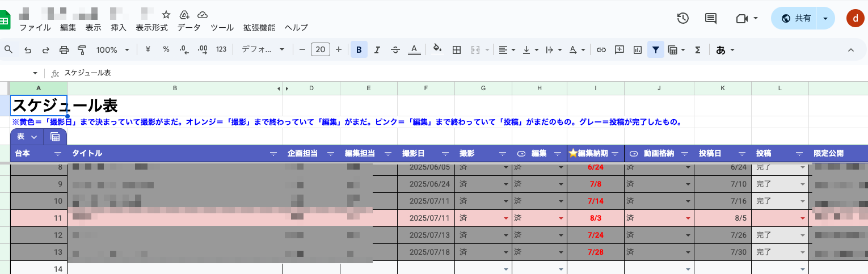Open filter for タイトル column header
This screenshot has width=868, height=274.
click(x=273, y=154)
